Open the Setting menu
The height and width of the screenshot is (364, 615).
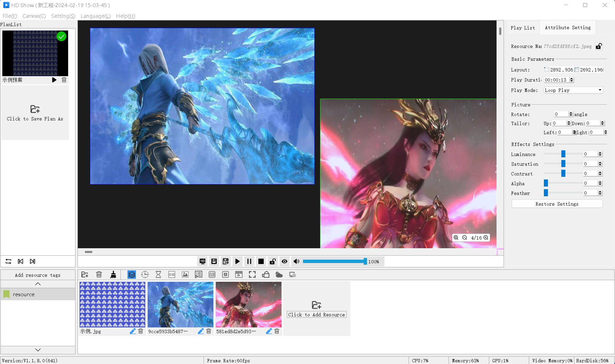(x=63, y=16)
